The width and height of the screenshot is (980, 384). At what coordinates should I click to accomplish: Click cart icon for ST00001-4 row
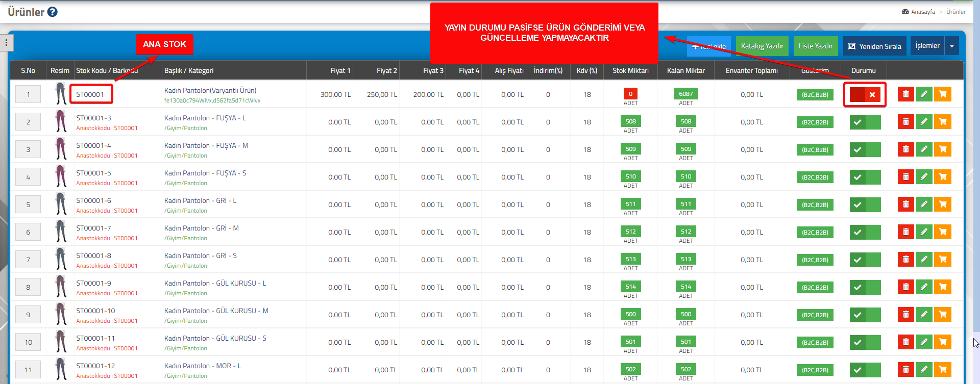[x=943, y=149]
